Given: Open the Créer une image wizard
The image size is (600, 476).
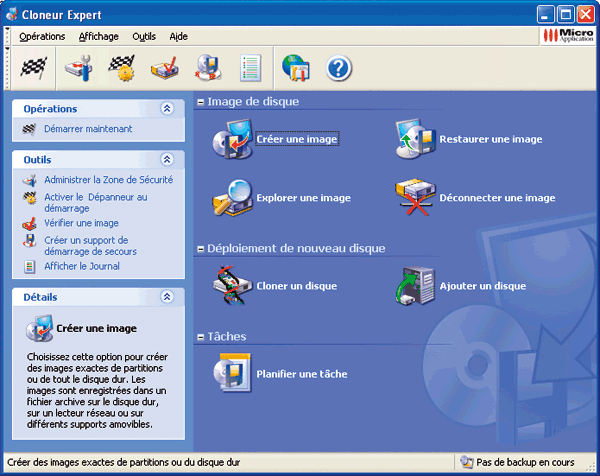Looking at the screenshot, I should point(296,140).
